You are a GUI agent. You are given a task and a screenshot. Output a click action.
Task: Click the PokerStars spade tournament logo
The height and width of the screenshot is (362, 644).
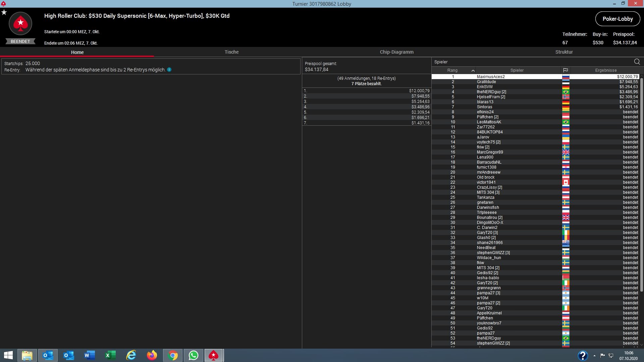(x=20, y=23)
